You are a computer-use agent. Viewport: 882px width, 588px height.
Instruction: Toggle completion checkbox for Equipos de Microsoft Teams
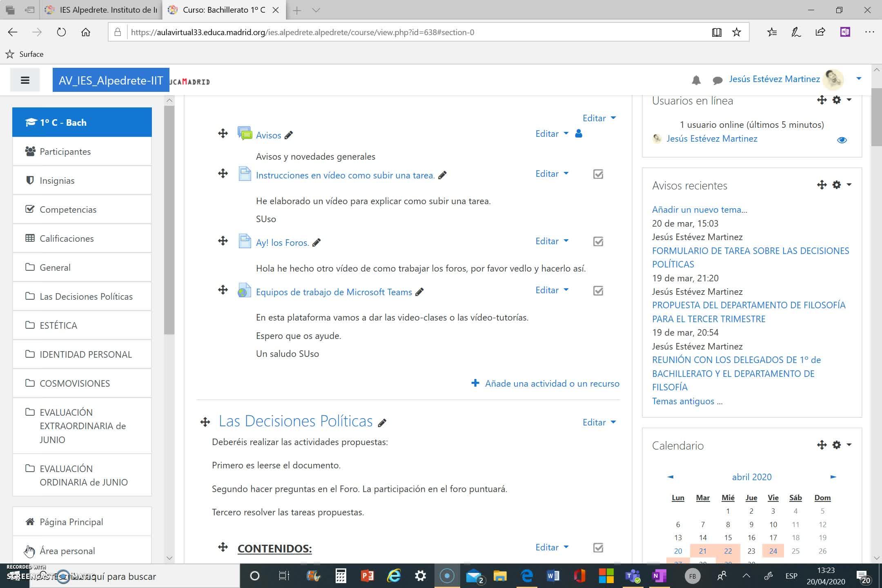pos(598,291)
